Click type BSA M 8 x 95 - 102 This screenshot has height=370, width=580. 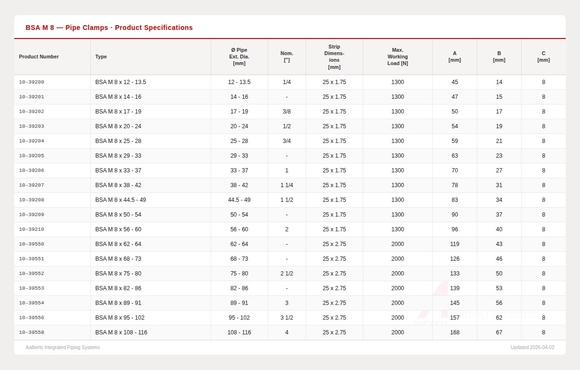[120, 318]
